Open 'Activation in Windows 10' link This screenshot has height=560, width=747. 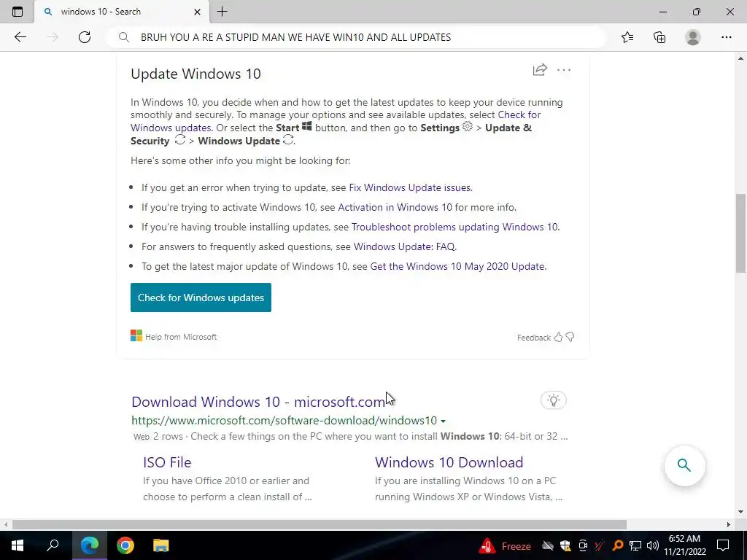[395, 207]
